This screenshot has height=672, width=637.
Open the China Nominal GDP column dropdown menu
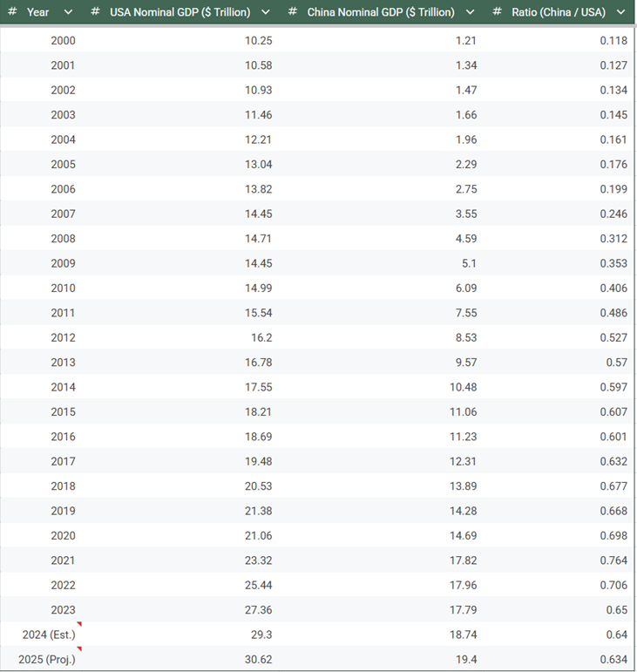pos(471,12)
